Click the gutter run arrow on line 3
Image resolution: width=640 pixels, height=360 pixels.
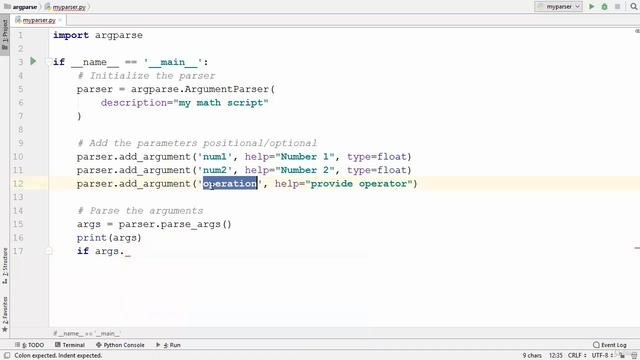(x=33, y=61)
